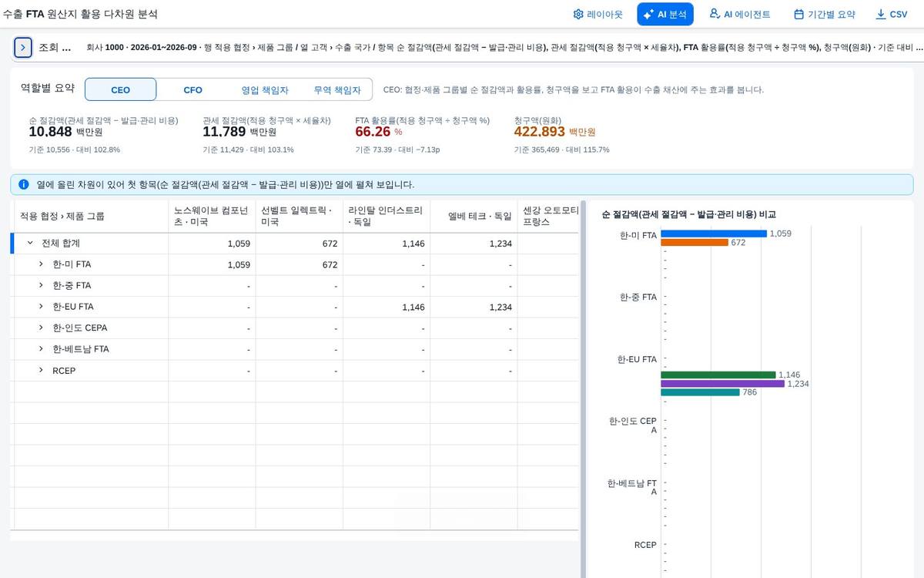The image size is (924, 578).
Task: Switch to the 영업 책임자 tab
Action: pyautogui.click(x=265, y=89)
